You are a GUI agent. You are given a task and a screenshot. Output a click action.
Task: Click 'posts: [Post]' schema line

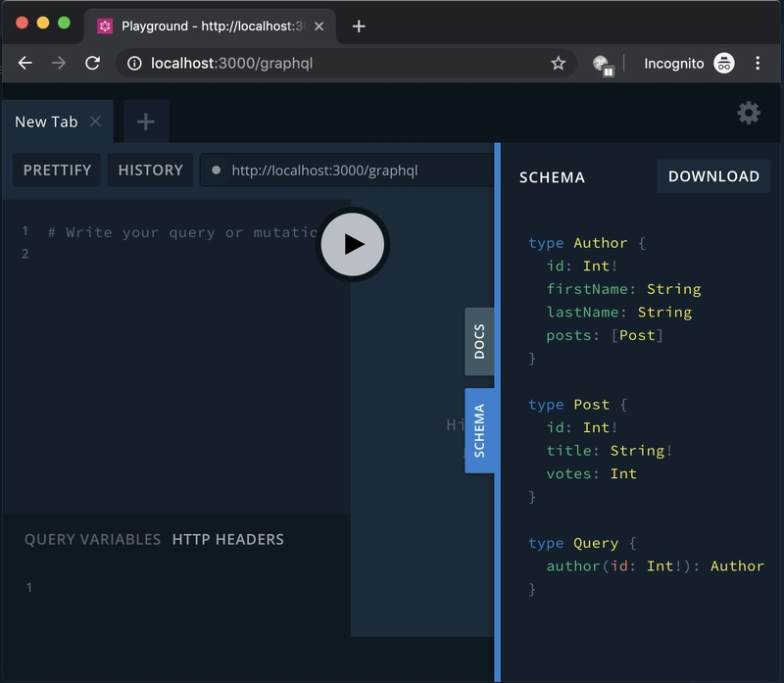point(605,335)
